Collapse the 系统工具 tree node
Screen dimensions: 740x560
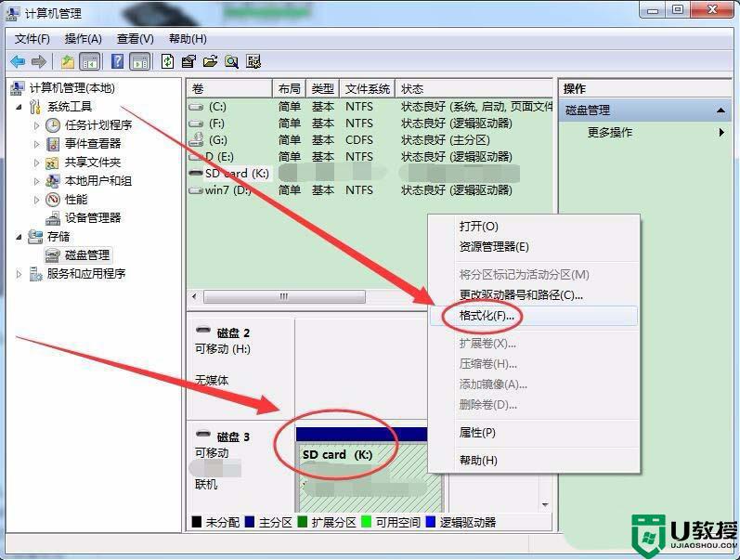click(19, 107)
